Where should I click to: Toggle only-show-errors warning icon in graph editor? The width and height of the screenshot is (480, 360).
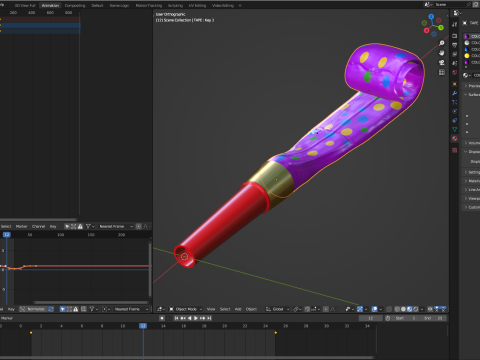[x=76, y=309]
